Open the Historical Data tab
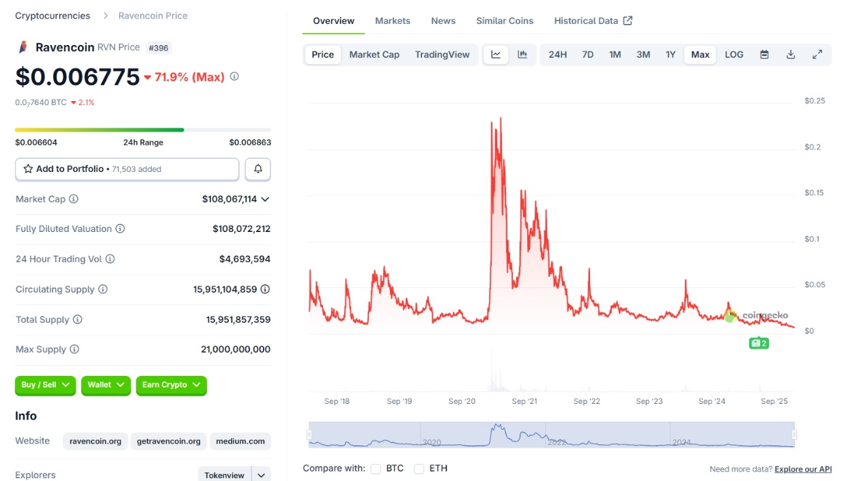Image resolution: width=868 pixels, height=481 pixels. click(x=587, y=20)
